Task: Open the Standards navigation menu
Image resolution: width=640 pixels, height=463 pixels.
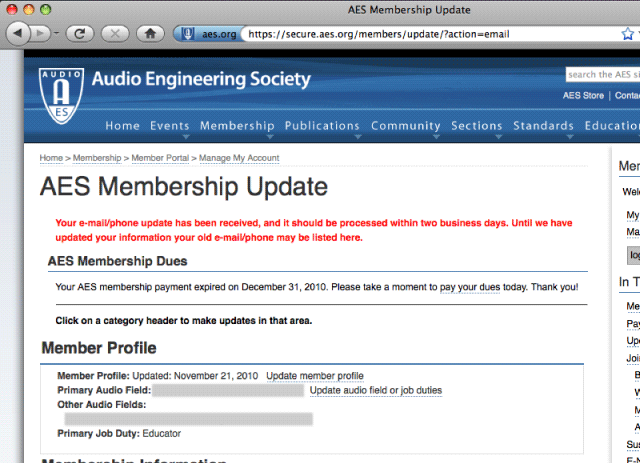Action: [543, 126]
